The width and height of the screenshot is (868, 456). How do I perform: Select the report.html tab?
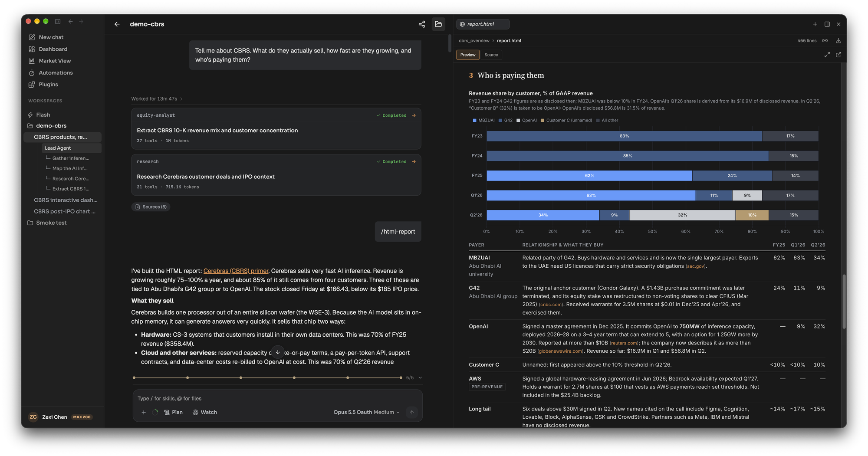(483, 24)
